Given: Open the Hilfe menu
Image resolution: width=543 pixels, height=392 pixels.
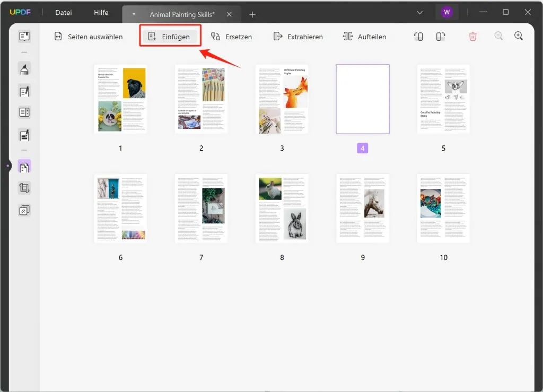Looking at the screenshot, I should pyautogui.click(x=101, y=13).
